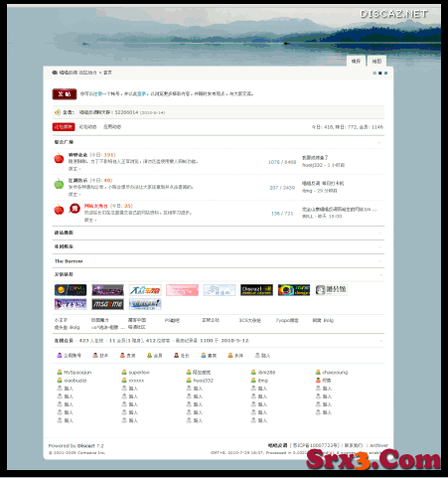Click the red apple icon beside the 391-today forum
This screenshot has height=478, width=448.
(x=59, y=158)
